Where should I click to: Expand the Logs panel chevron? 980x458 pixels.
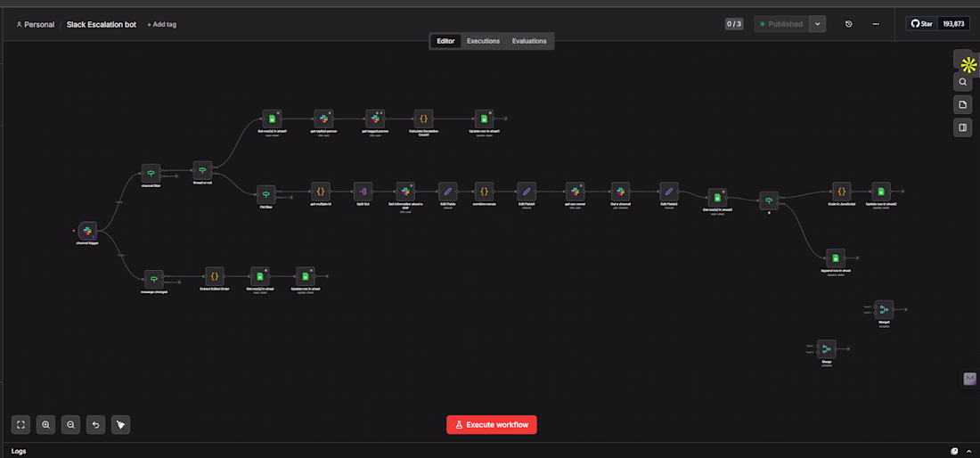(x=969, y=451)
